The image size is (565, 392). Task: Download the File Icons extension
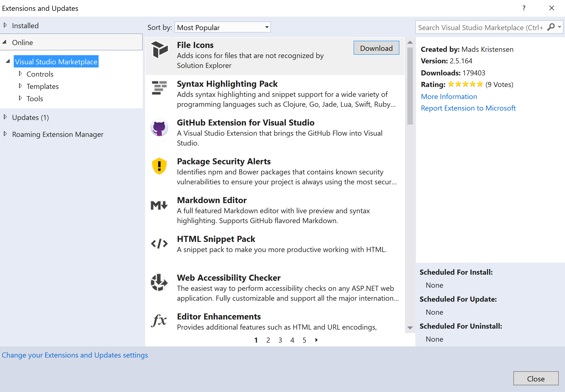tap(376, 48)
